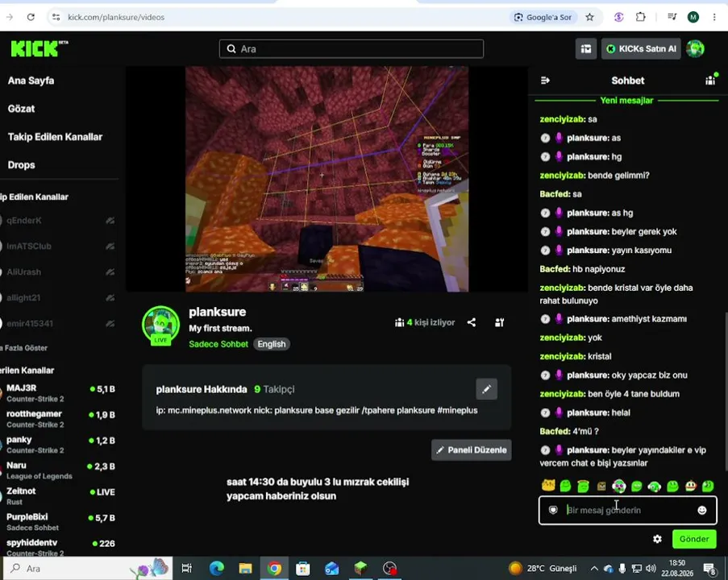Click the Paneli Düzenle button
Screen dimensions: 728x580
pyautogui.click(x=472, y=450)
